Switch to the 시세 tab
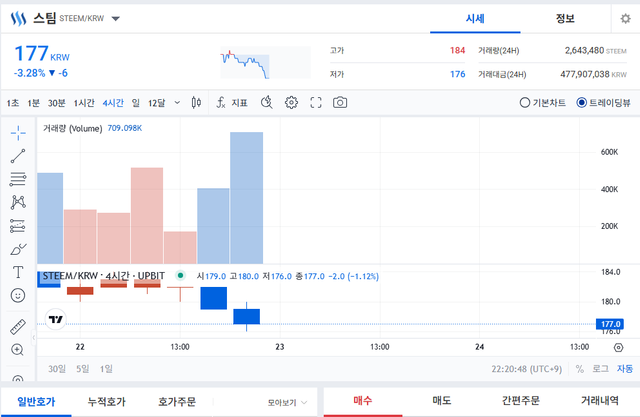The height and width of the screenshot is (417, 640). [x=475, y=18]
